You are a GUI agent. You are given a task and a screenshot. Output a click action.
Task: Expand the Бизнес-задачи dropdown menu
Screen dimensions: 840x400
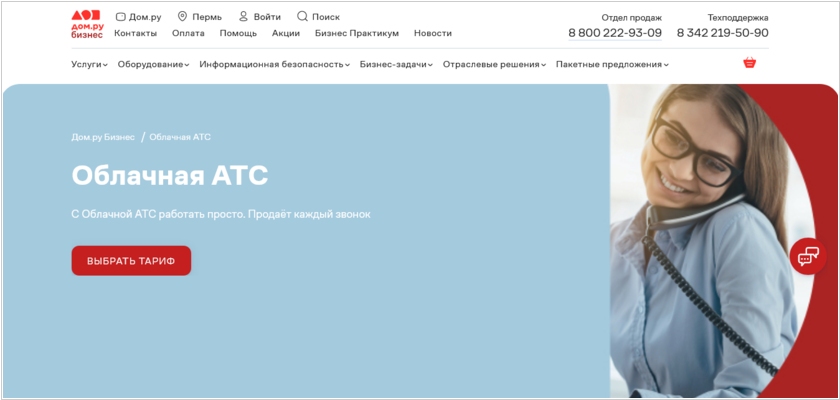[396, 64]
